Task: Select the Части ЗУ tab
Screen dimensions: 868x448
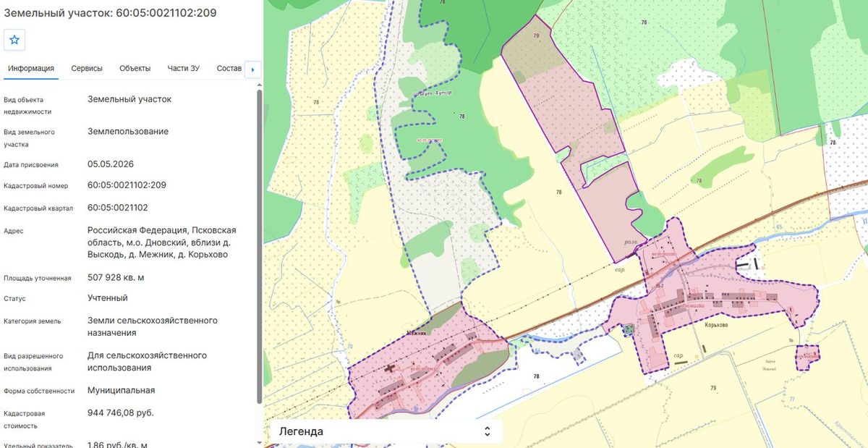Action: click(184, 68)
